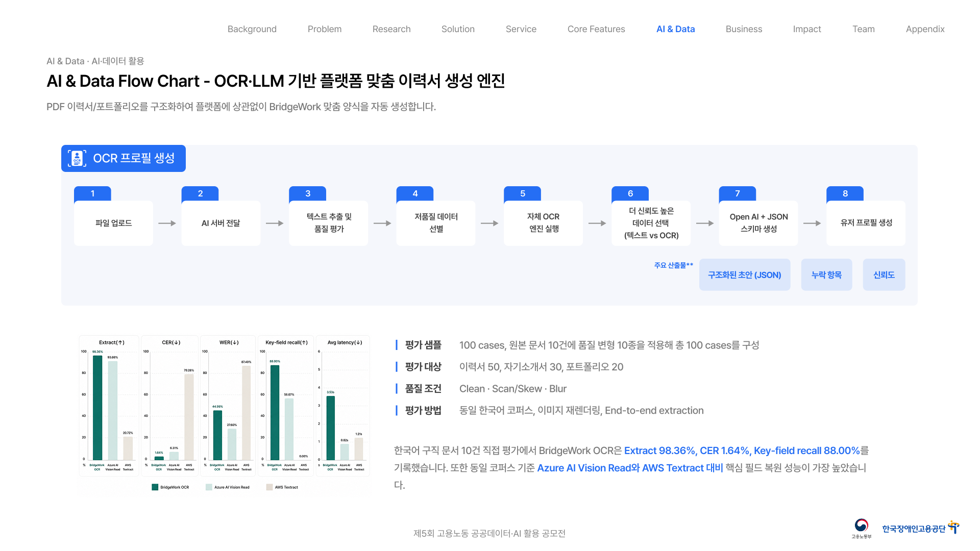Open the Key-field recall(↑) chart
Screen dimensions: 980x551
[x=286, y=406]
